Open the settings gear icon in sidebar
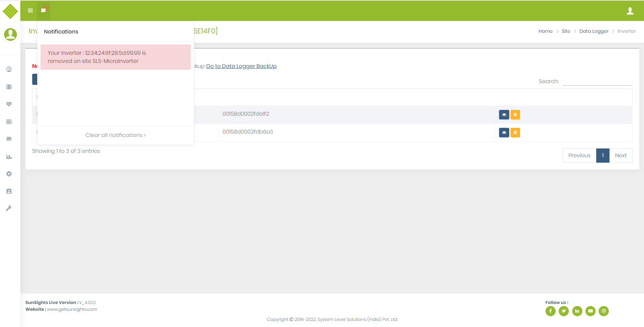This screenshot has width=644, height=327. point(9,174)
